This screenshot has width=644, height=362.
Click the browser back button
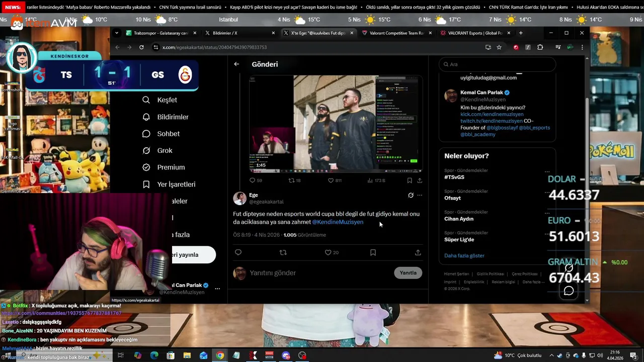tap(117, 47)
